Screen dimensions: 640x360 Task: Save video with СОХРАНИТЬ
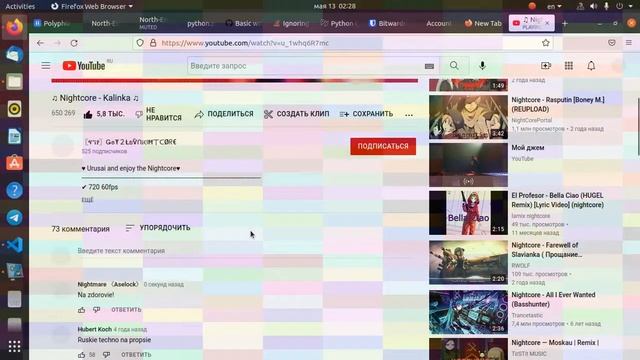click(x=367, y=114)
